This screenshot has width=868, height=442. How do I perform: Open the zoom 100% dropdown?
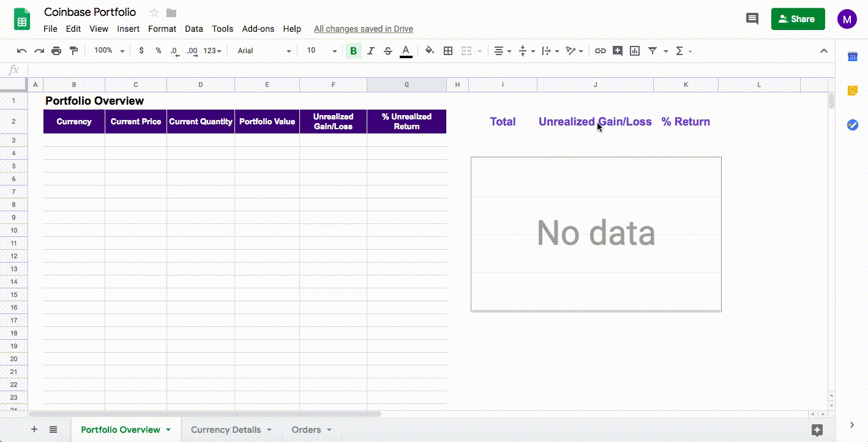pyautogui.click(x=109, y=51)
